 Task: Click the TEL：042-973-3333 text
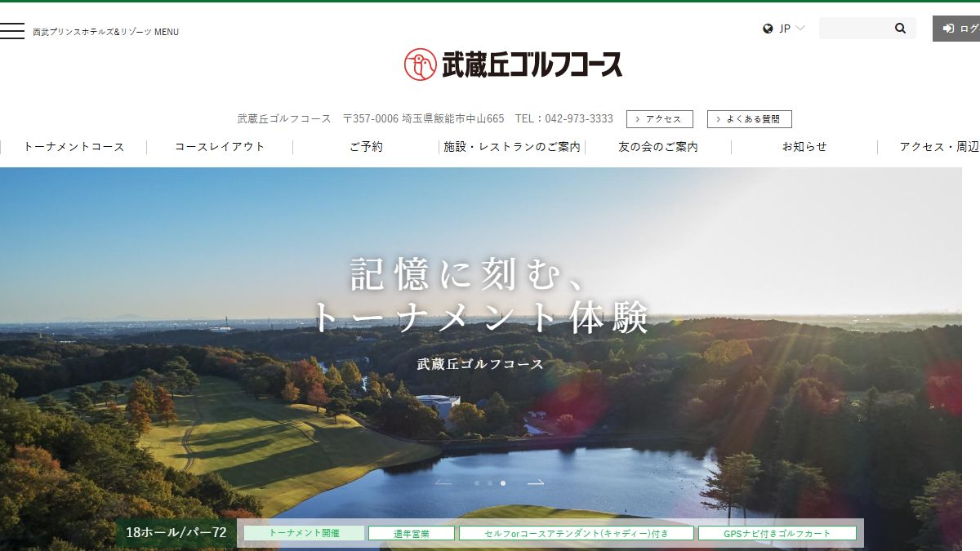coord(563,119)
